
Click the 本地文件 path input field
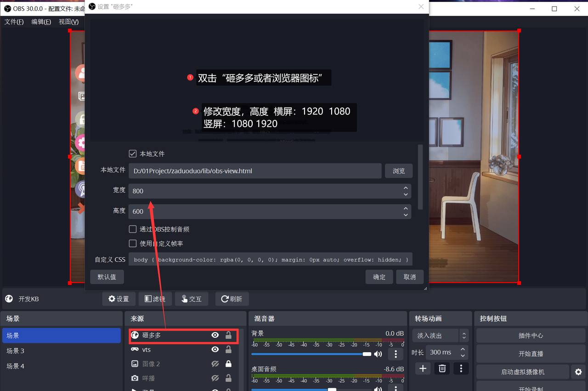255,171
